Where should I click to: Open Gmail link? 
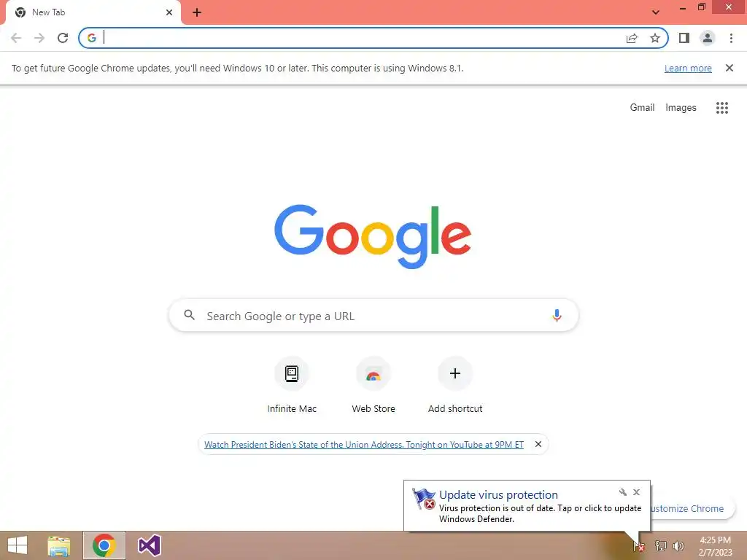[x=642, y=108]
